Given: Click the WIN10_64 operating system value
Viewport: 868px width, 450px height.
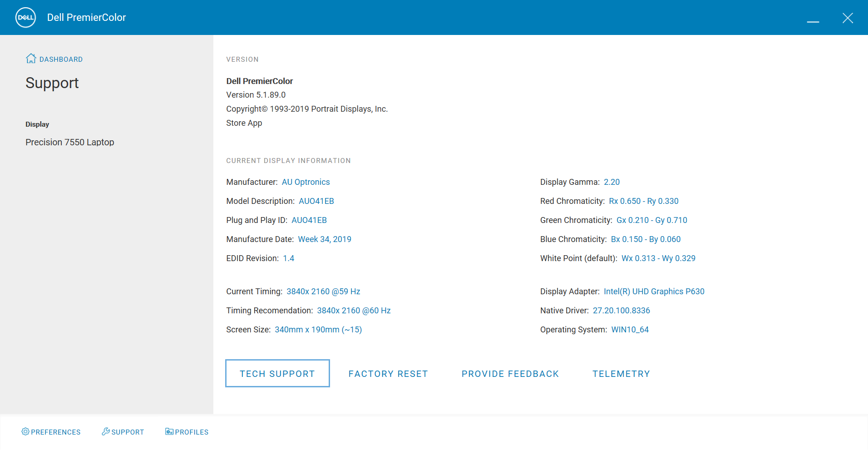Looking at the screenshot, I should (x=630, y=330).
